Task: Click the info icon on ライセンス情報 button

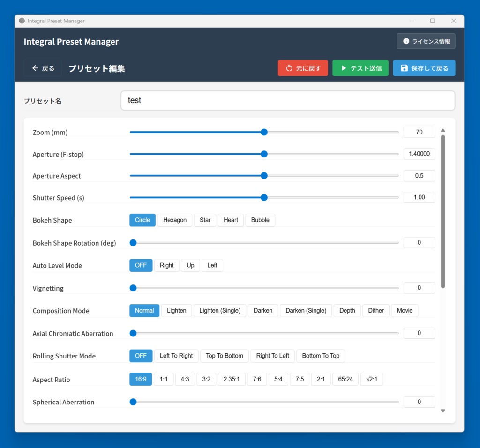Action: pyautogui.click(x=406, y=41)
